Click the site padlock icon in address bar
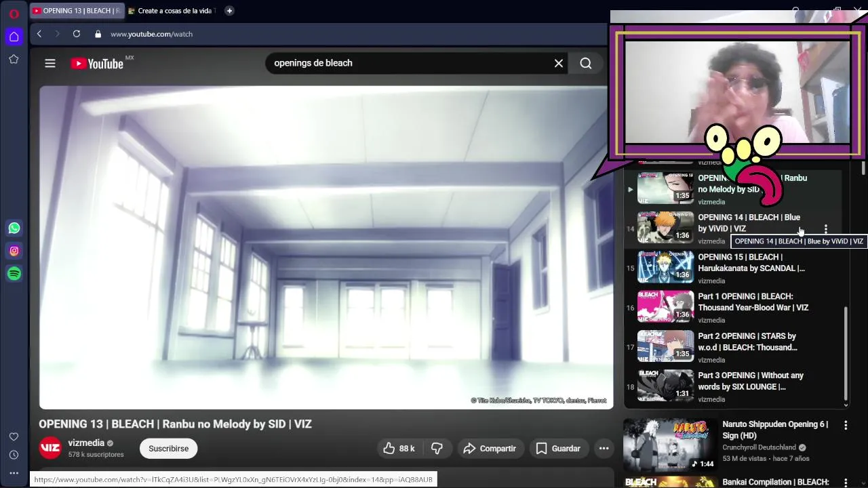The width and height of the screenshot is (868, 488). pos(98,34)
